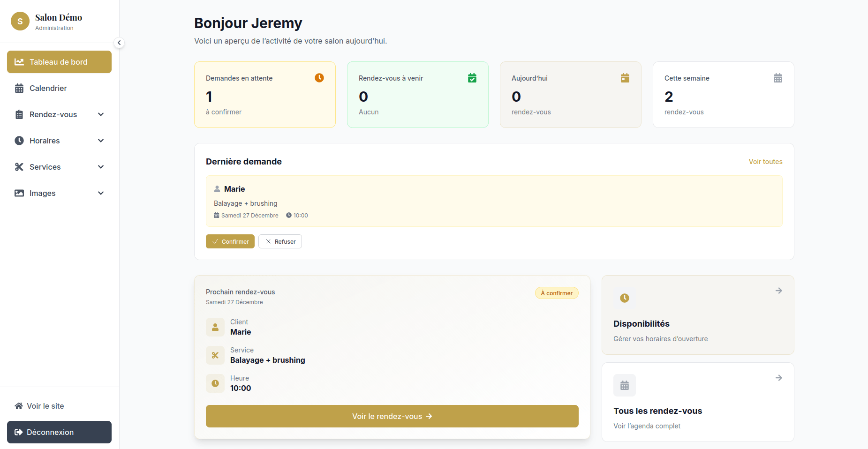Click the Salon Démo avatar logo
Image resolution: width=868 pixels, height=449 pixels.
20,21
